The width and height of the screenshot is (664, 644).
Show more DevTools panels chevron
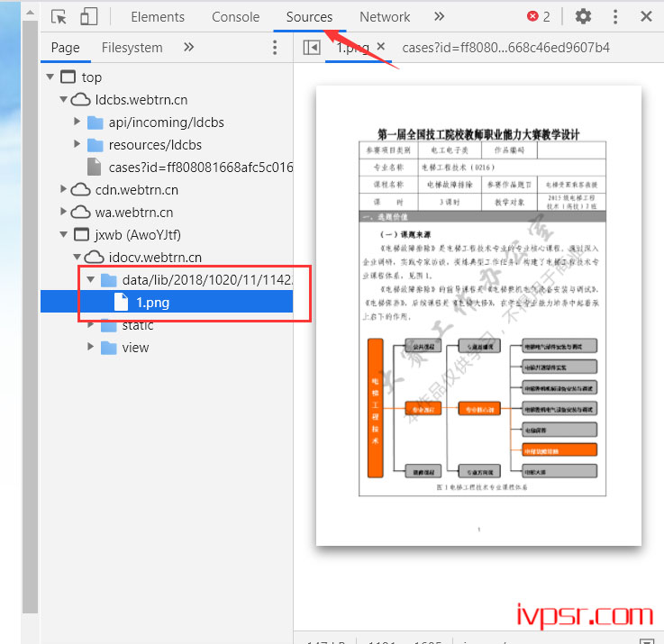[x=439, y=16]
